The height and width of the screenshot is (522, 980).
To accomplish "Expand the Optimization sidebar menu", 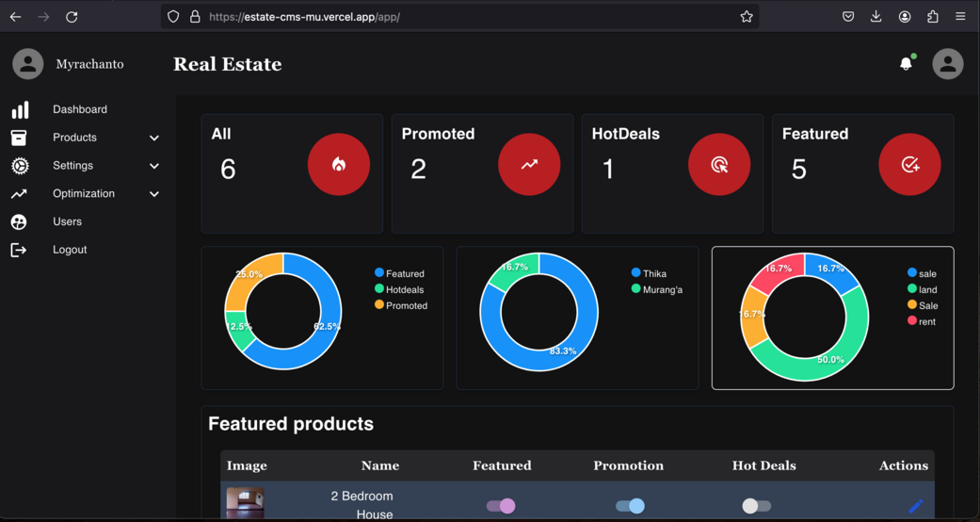I will [x=154, y=194].
